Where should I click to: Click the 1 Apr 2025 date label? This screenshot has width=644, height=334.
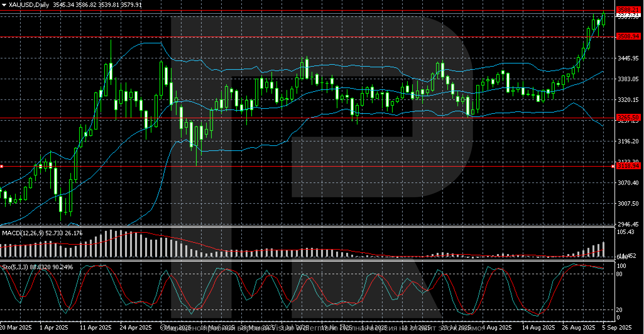click(54, 327)
